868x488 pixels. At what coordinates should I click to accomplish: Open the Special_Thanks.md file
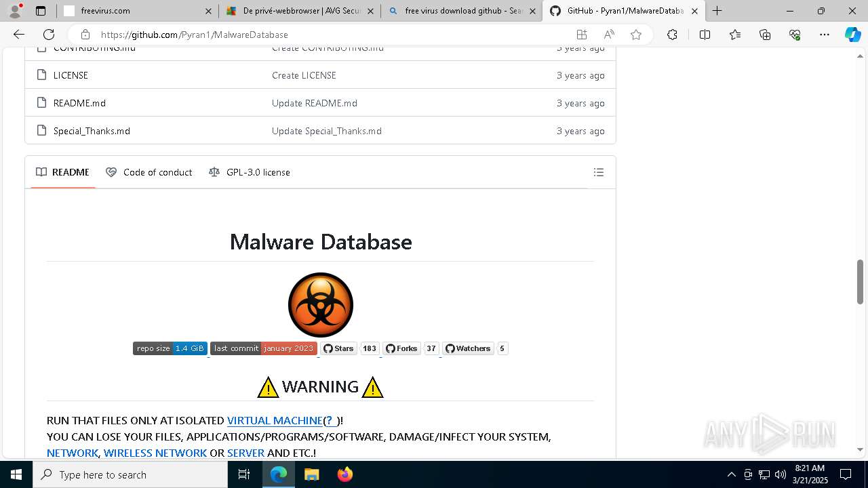click(x=92, y=131)
